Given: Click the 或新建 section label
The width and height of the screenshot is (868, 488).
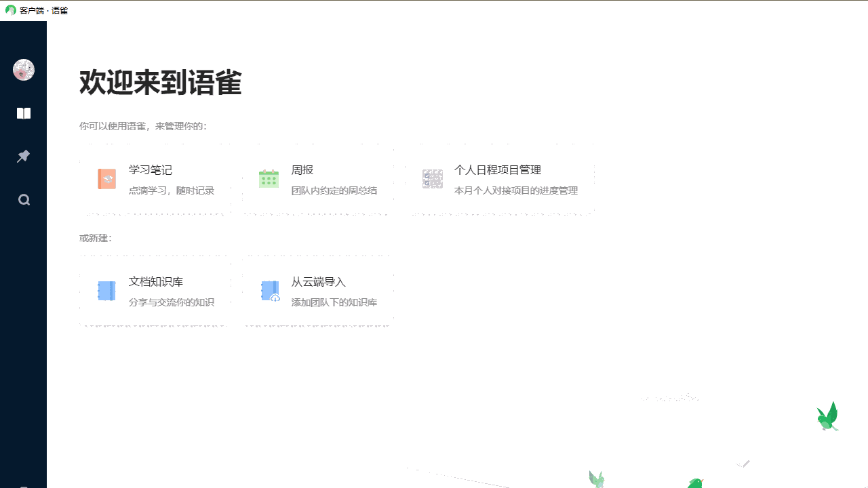Looking at the screenshot, I should coord(96,238).
